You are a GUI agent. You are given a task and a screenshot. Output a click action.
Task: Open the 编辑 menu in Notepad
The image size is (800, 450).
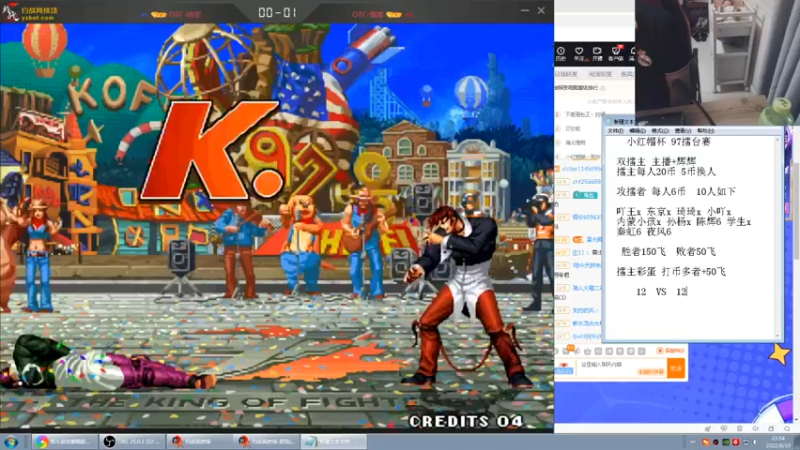coord(637,131)
